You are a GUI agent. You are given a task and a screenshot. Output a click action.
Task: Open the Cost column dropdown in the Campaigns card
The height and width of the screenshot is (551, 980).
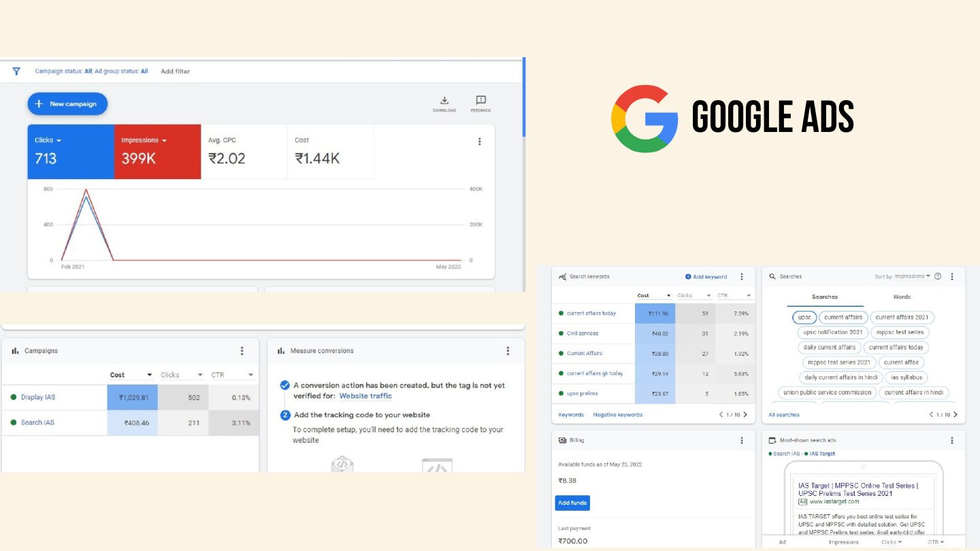[150, 375]
